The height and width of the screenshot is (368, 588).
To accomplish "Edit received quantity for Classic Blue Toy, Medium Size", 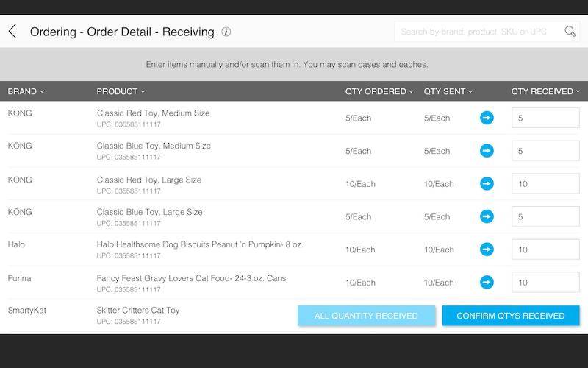I will (x=545, y=151).
